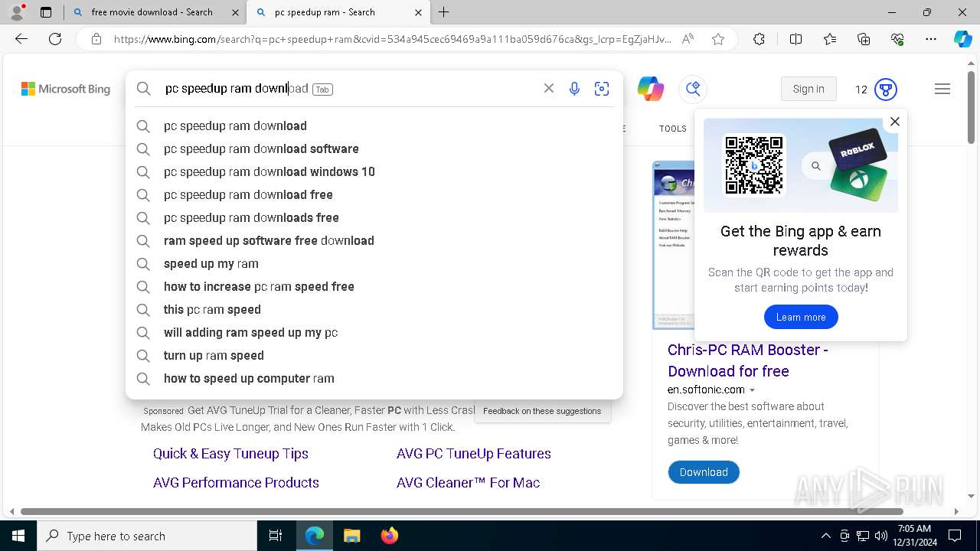Open Chris-PC RAM Booster link
This screenshot has height=551, width=980.
coord(748,360)
